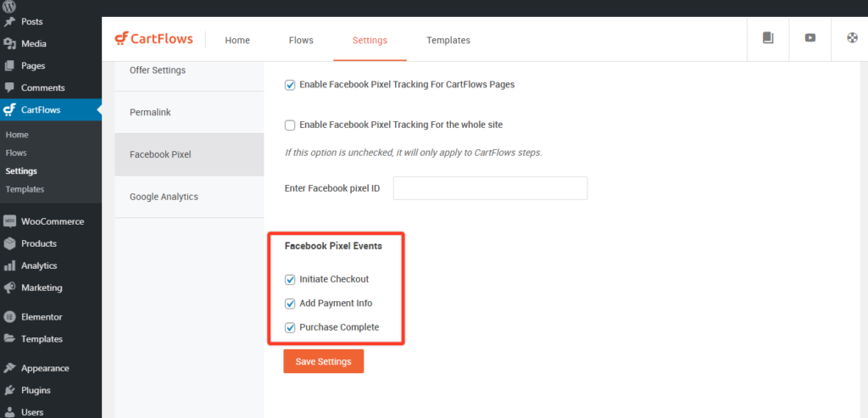Open the CartFlows knowledge base book icon
The height and width of the screenshot is (418, 868).
pos(768,38)
